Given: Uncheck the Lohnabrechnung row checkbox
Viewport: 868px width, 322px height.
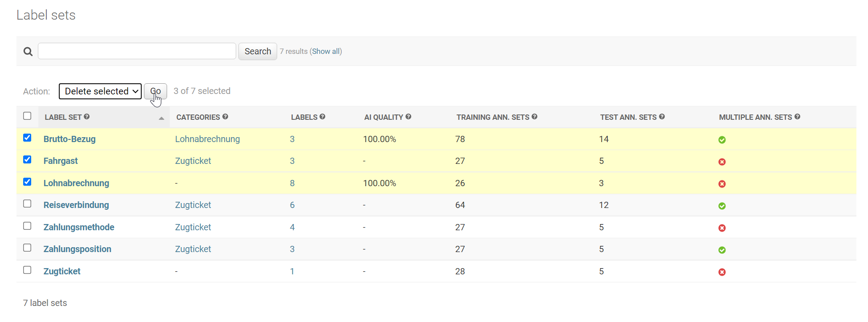Looking at the screenshot, I should [27, 182].
